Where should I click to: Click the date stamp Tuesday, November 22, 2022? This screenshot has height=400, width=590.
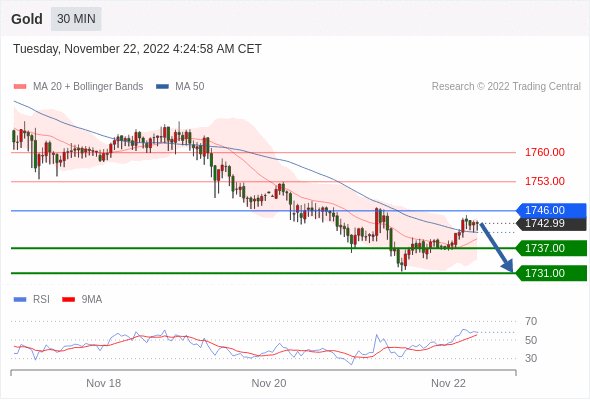click(137, 49)
